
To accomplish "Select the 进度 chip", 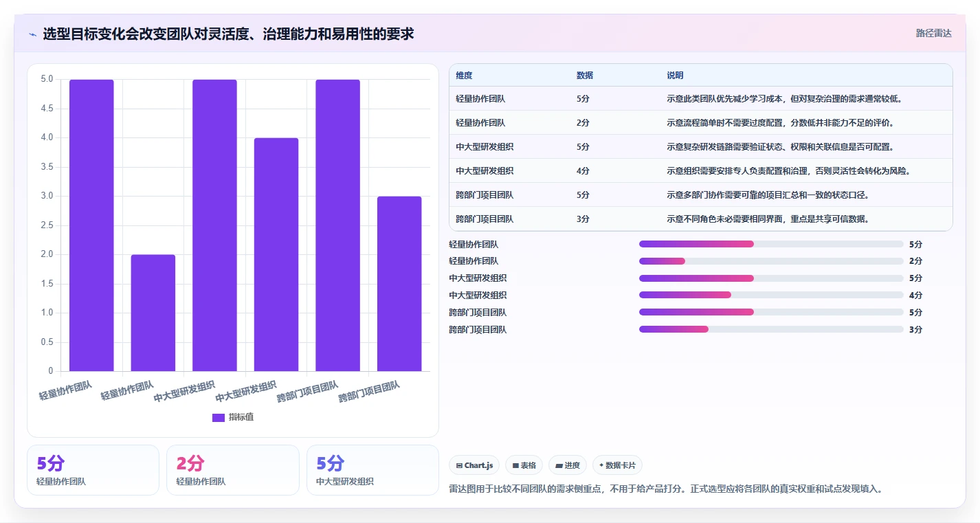I will [x=568, y=465].
